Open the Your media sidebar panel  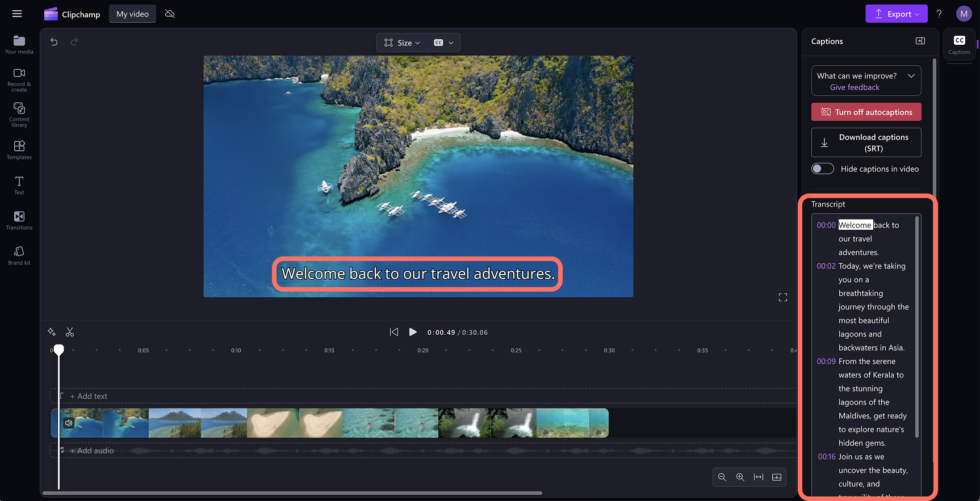(19, 45)
